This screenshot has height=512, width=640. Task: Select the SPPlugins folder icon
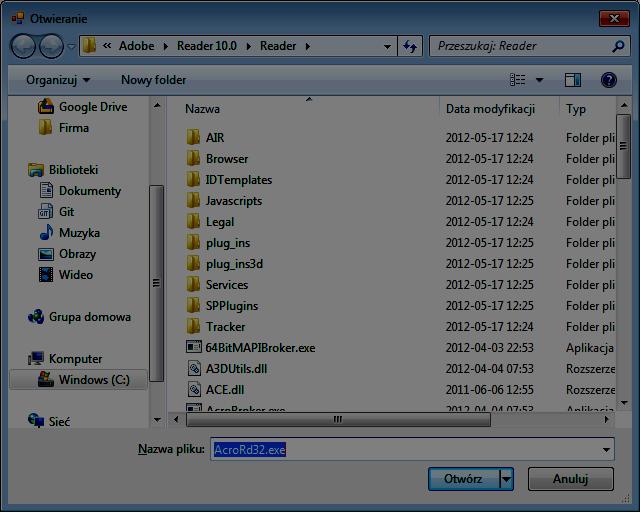(193, 306)
